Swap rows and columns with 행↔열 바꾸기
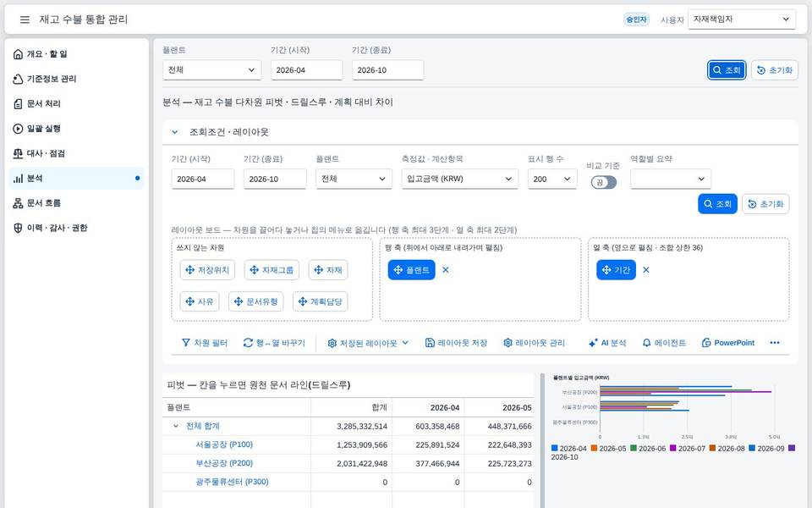This screenshot has height=508, width=812. pos(274,343)
